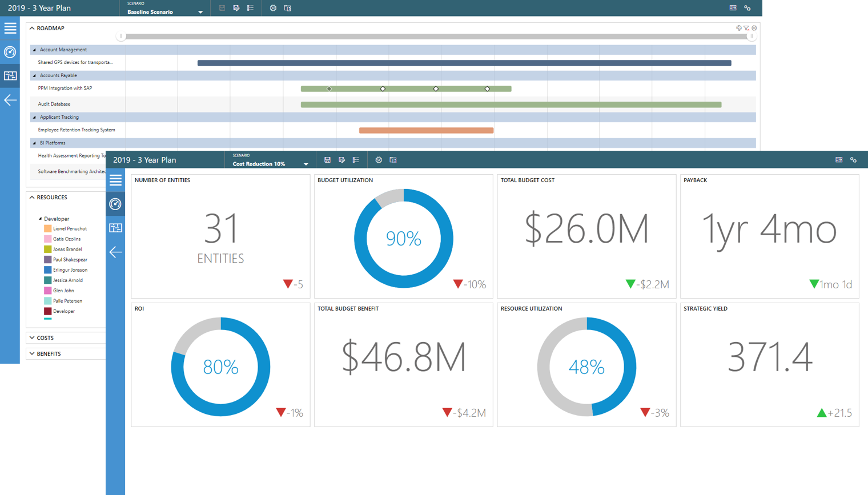
Task: Click the share link icon in title bar
Action: 853,160
